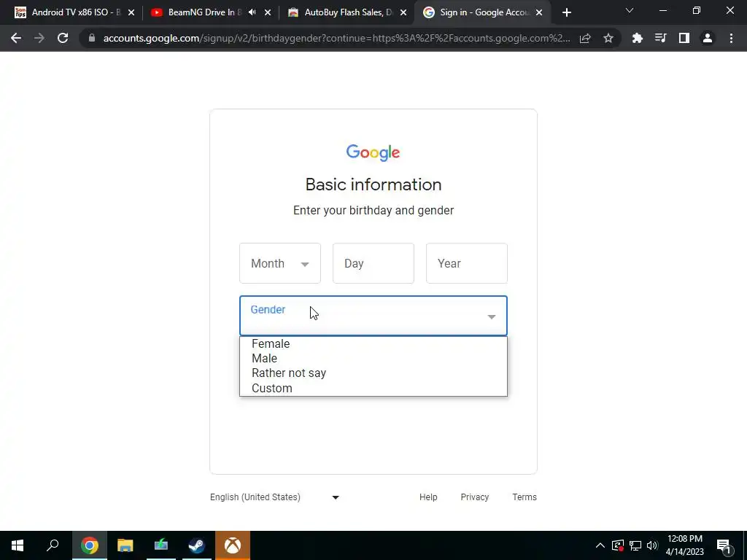This screenshot has height=560, width=747.
Task: Open the Privacy link
Action: 474,497
